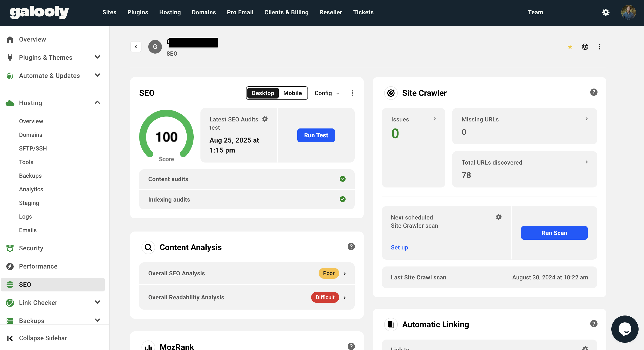Open Latest SEO Audits settings gear
The height and width of the screenshot is (350, 644).
click(x=265, y=119)
